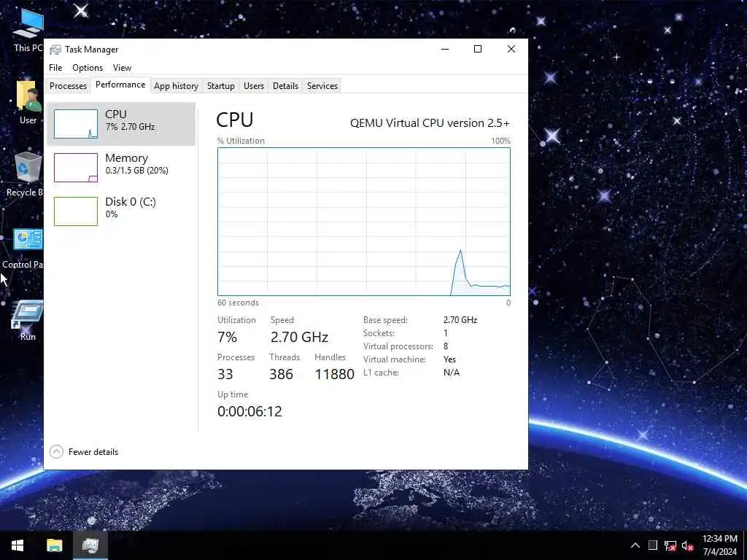Open the network status tray icon
The height and width of the screenshot is (560, 747).
click(670, 545)
